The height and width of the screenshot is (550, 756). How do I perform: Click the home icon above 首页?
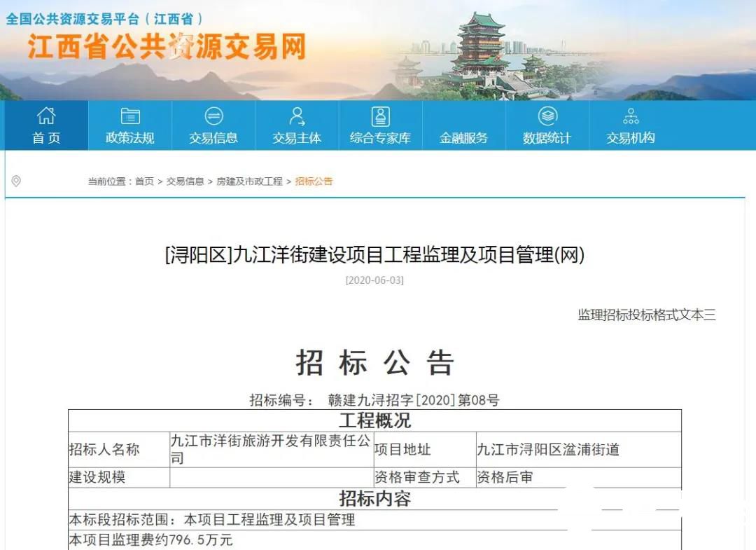[46, 116]
